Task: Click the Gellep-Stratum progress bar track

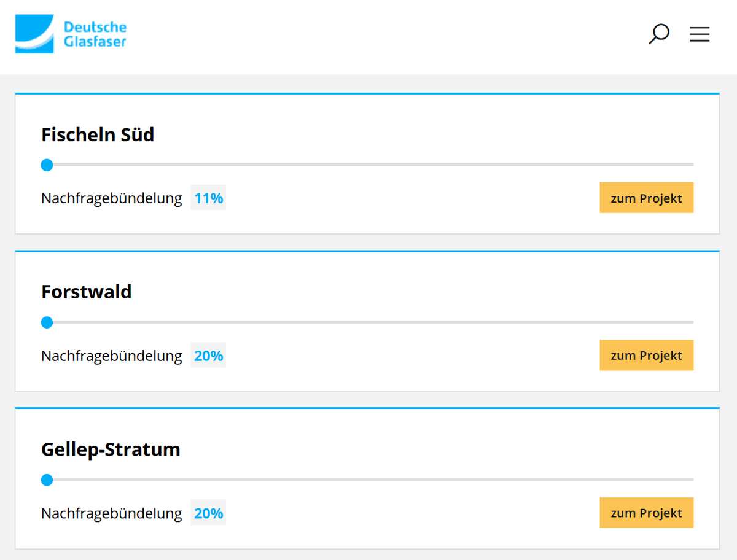Action: 368,480
